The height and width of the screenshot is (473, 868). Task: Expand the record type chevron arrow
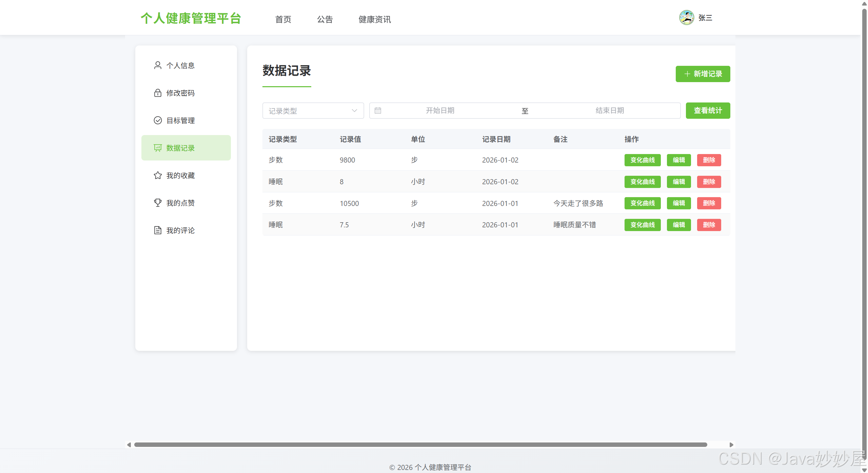tap(354, 111)
